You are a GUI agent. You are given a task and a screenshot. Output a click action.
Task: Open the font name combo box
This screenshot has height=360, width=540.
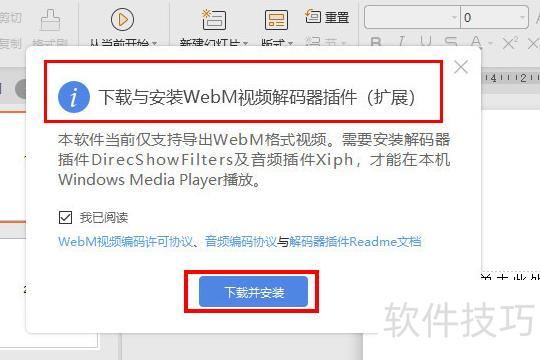(x=412, y=17)
